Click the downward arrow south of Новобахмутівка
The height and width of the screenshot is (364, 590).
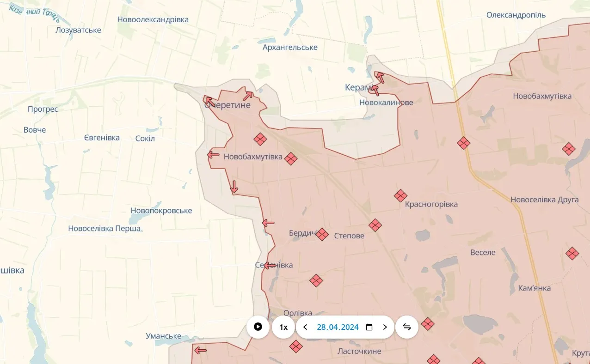click(234, 187)
